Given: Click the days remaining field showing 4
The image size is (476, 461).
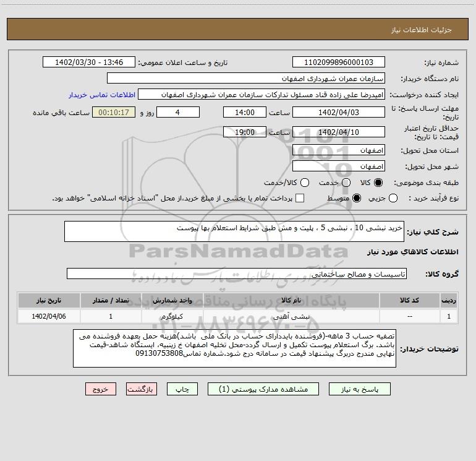Looking at the screenshot, I should tap(178, 112).
